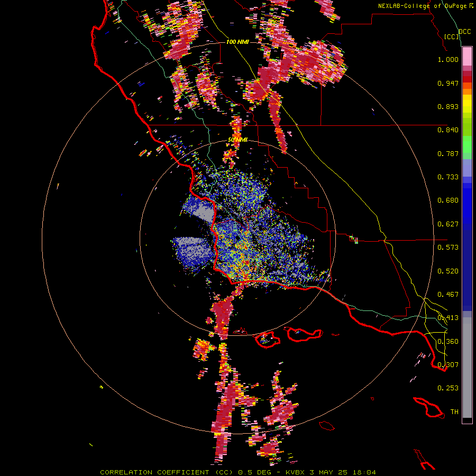This screenshot has height=476, width=476.
Task: Click the bright green color scale segment
Action: tap(467, 144)
